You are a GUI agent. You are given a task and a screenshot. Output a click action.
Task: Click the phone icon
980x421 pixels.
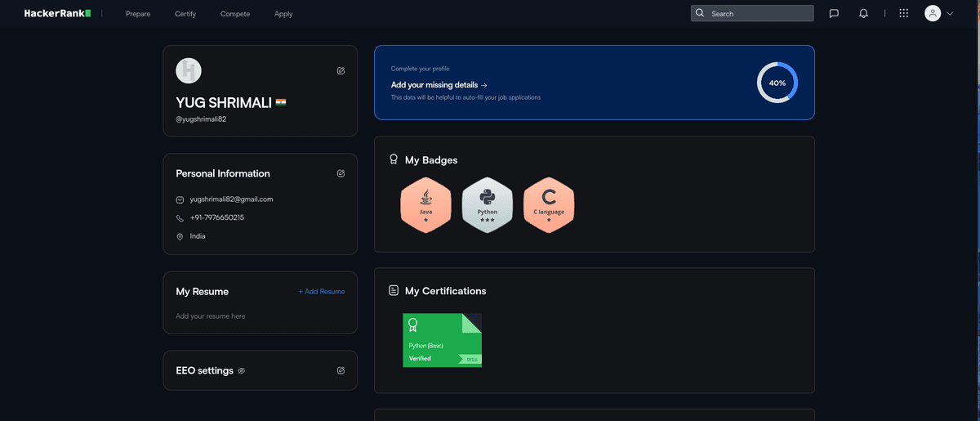180,218
